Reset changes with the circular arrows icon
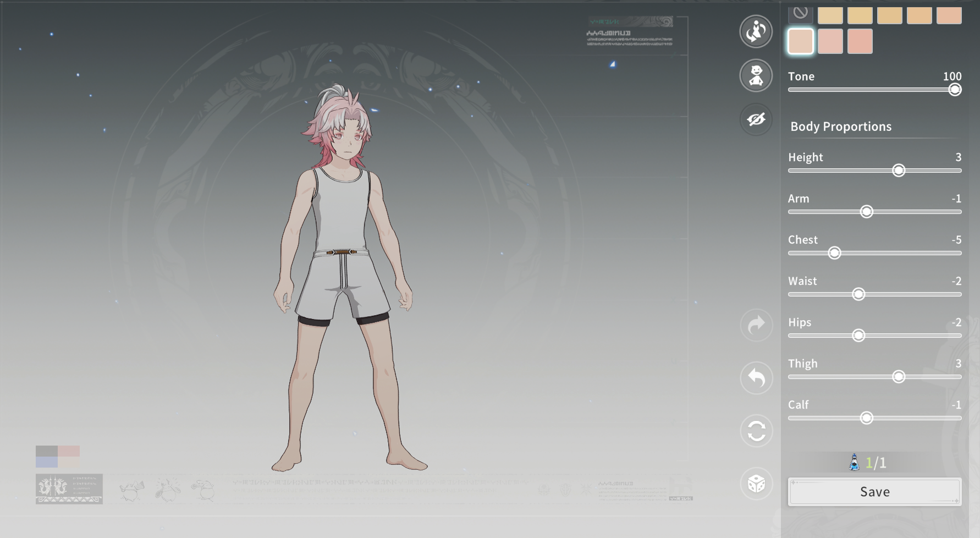The width and height of the screenshot is (980, 538). click(757, 431)
